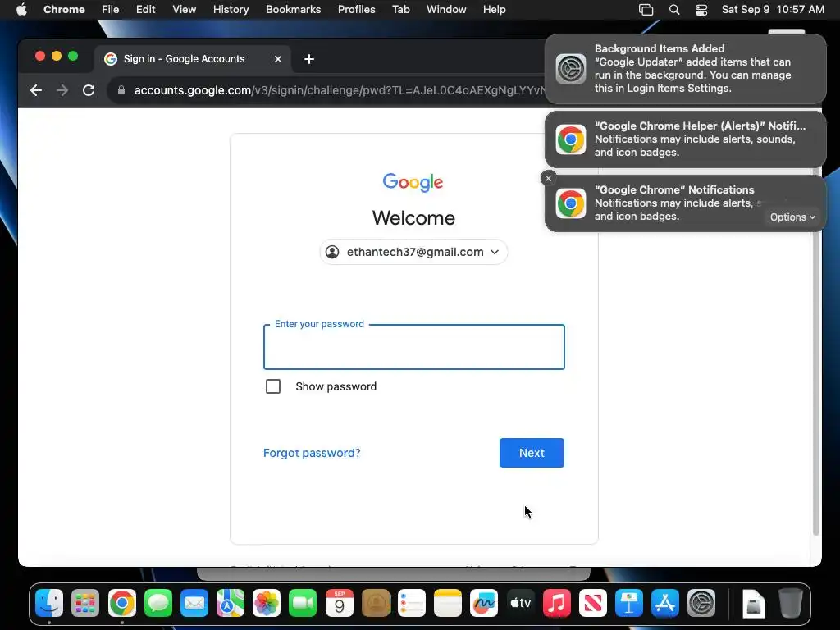Open the Bookmarks menu

[x=293, y=10]
